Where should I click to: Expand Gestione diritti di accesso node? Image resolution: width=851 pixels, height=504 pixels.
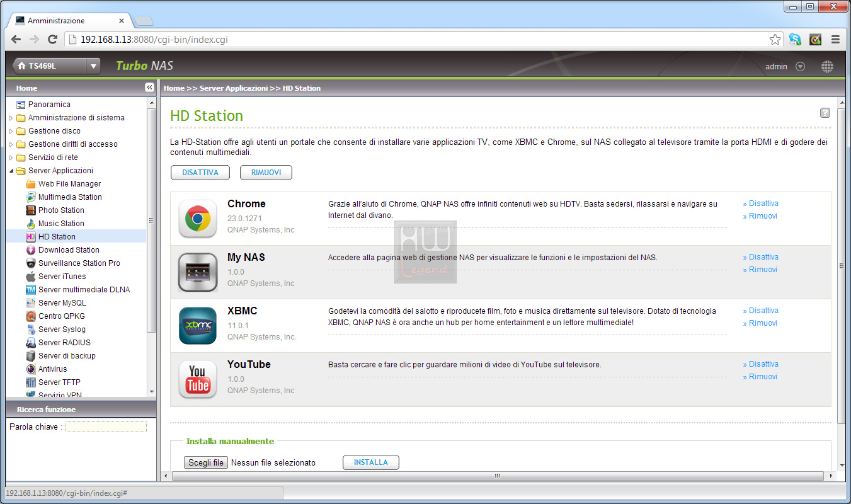tap(11, 144)
